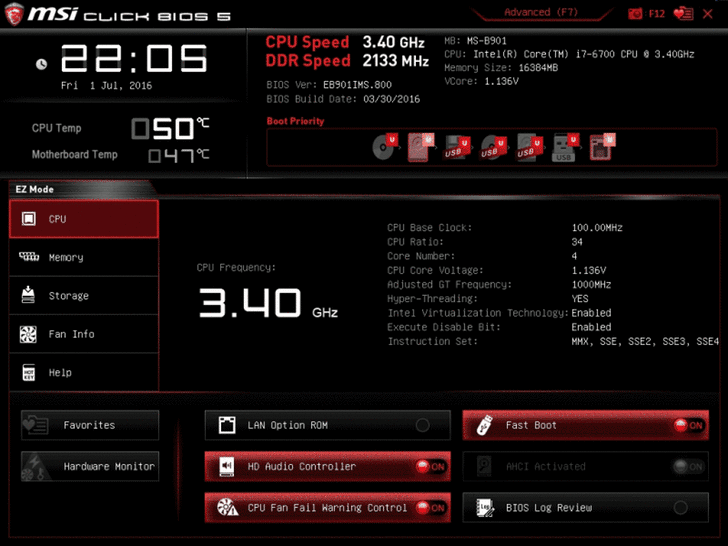Image resolution: width=728 pixels, height=546 pixels.
Task: Switch to Advanced (F7) mode
Action: point(541,13)
